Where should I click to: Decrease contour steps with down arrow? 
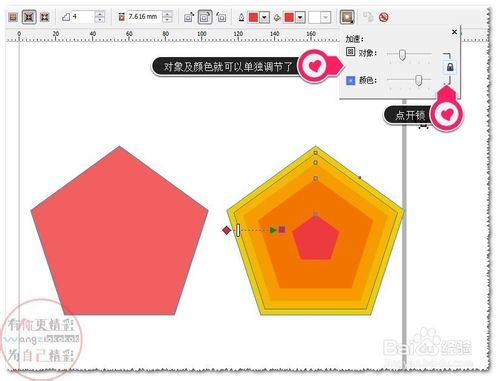(x=100, y=20)
